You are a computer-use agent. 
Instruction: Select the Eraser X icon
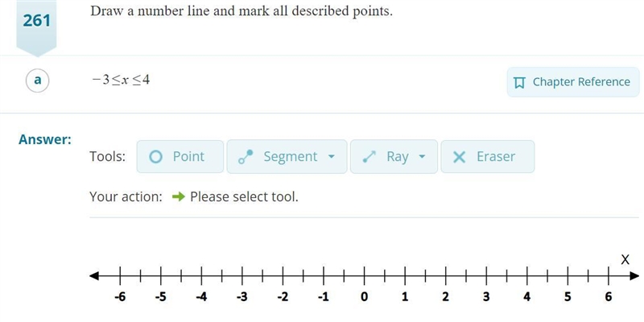pos(459,156)
